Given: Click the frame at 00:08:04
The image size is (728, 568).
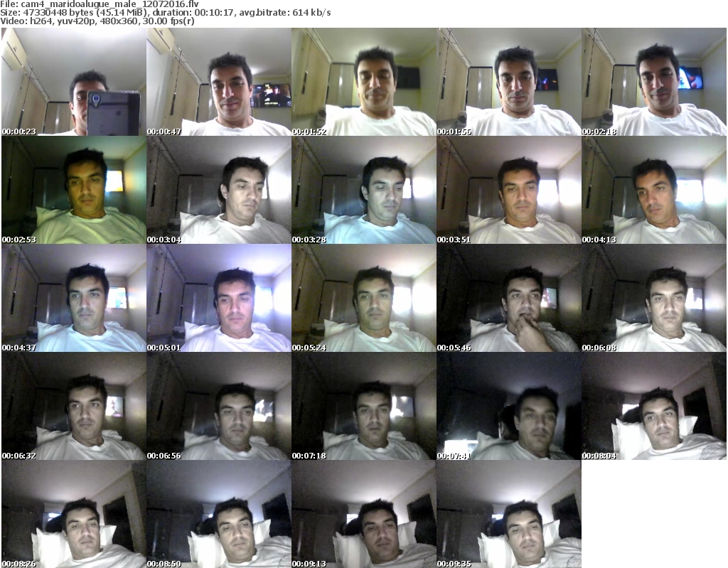Looking at the screenshot, I should [x=654, y=406].
